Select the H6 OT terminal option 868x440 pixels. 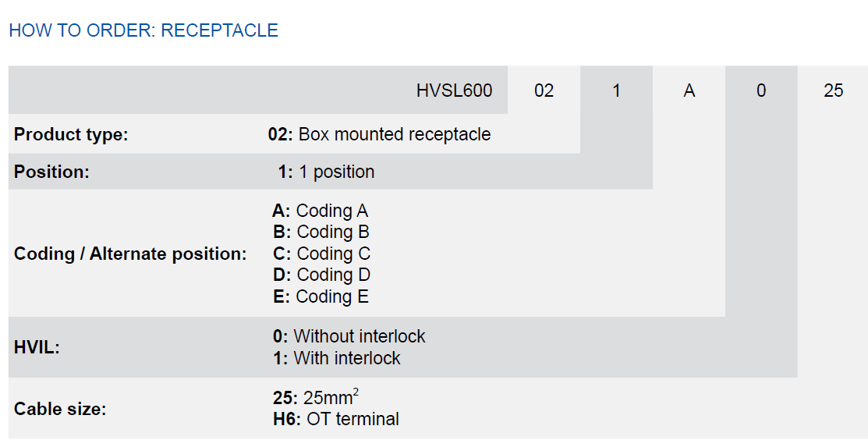(x=336, y=419)
